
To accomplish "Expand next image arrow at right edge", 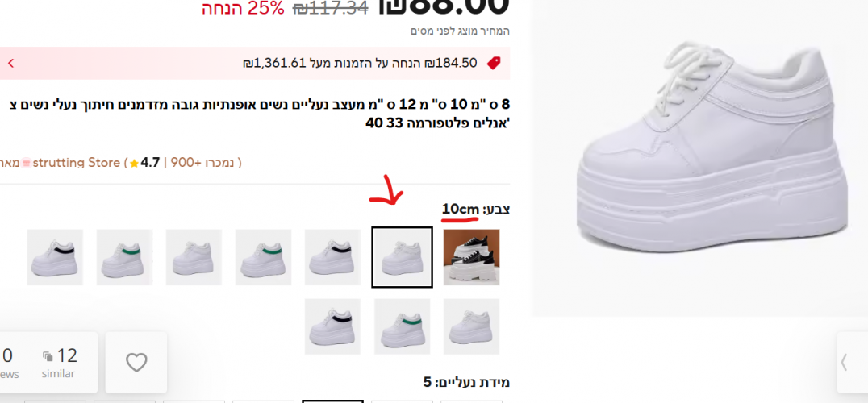I will 845,363.
